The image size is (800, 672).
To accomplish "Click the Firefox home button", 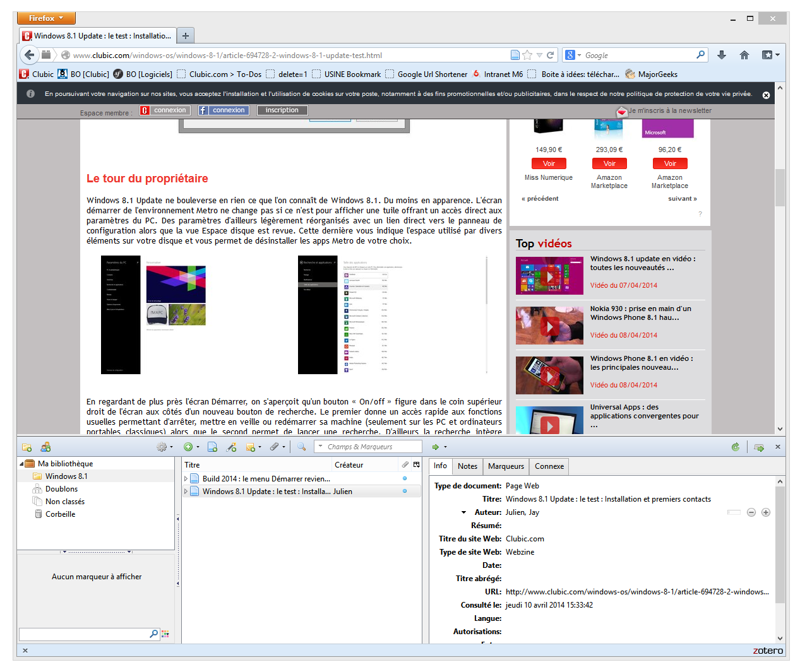I will click(x=744, y=56).
